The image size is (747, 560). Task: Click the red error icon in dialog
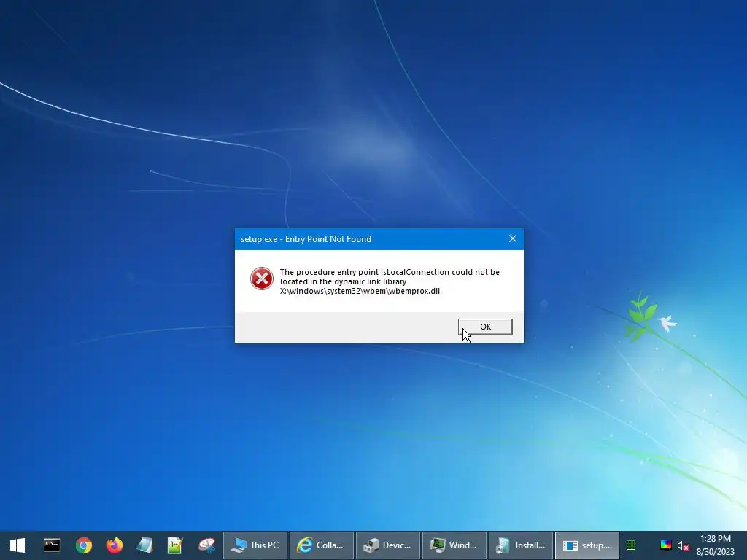(x=262, y=279)
